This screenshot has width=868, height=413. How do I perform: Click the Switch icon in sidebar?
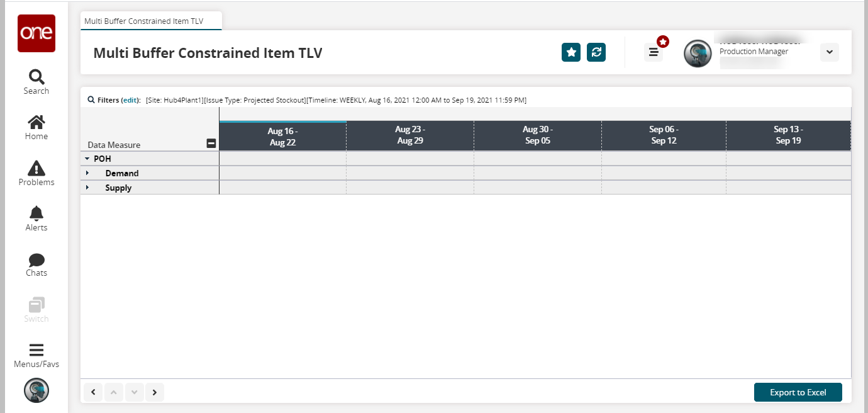tap(36, 310)
